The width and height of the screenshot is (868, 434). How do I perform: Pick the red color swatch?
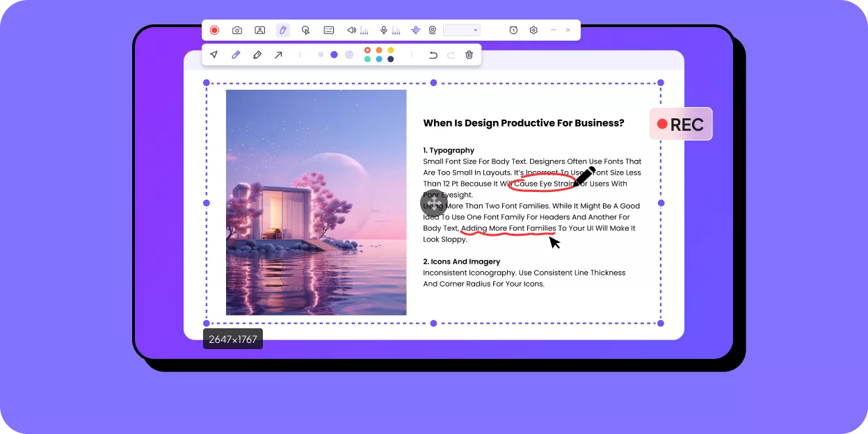pyautogui.click(x=367, y=50)
